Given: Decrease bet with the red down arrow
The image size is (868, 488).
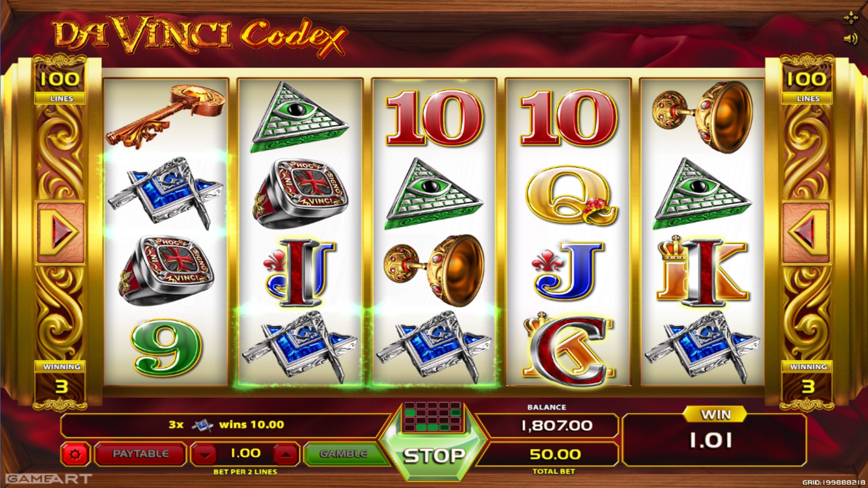Looking at the screenshot, I should click(205, 454).
